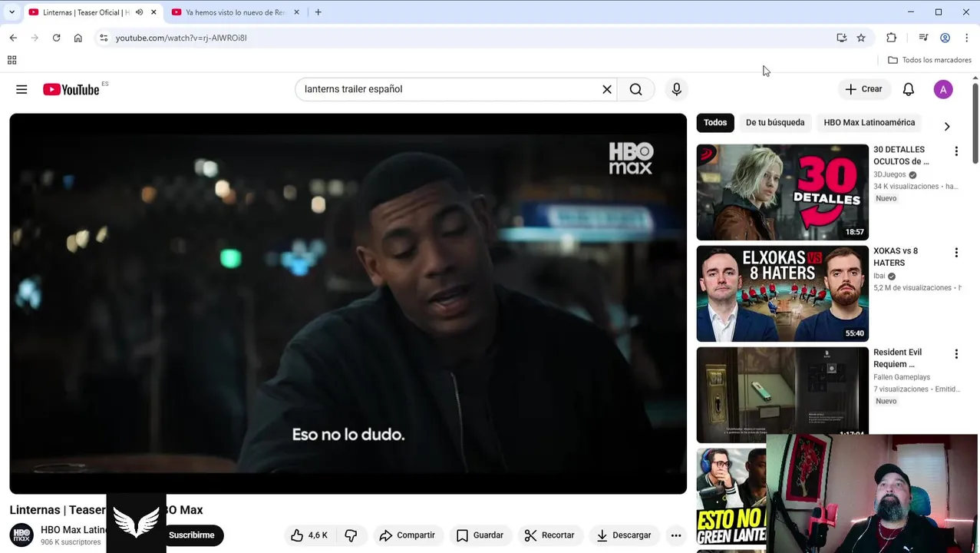Open the account avatar menu
The image size is (980, 553).
[943, 89]
